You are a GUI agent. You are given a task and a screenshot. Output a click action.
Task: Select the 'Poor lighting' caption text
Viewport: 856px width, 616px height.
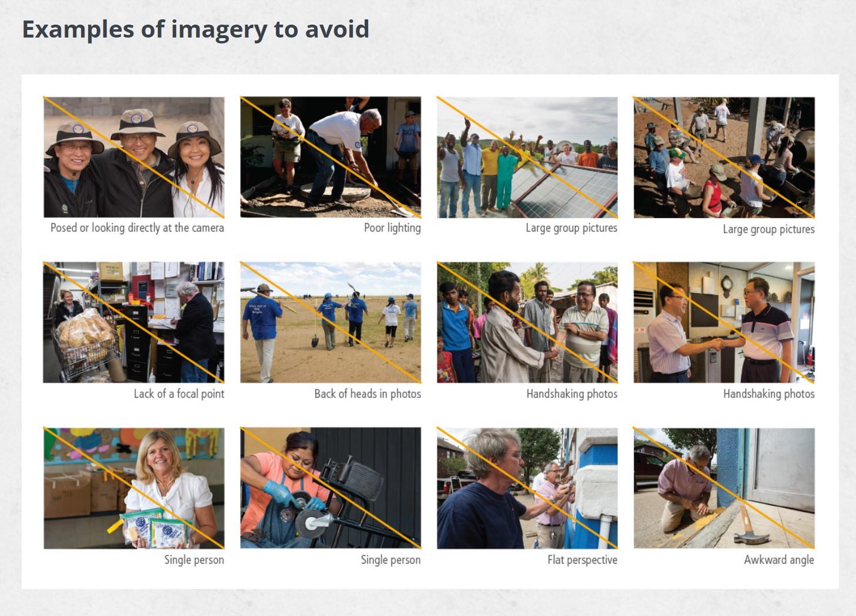tap(392, 228)
